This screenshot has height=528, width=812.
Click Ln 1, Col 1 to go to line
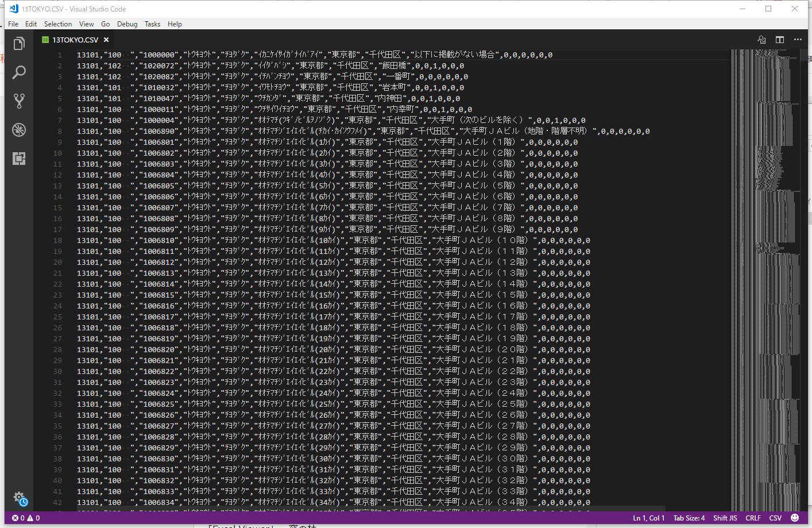click(x=649, y=518)
